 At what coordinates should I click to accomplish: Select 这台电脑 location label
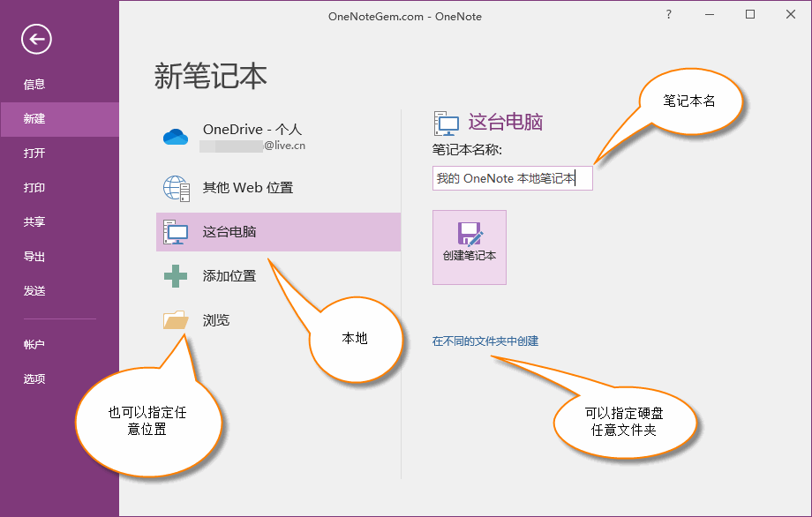[229, 232]
